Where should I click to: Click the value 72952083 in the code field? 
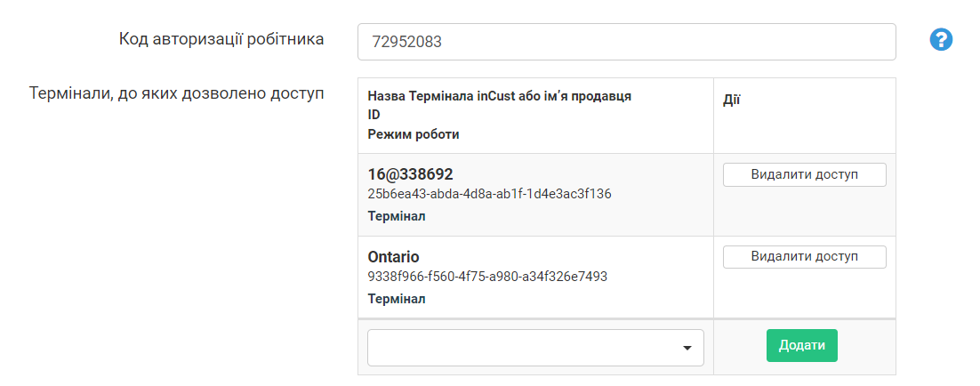click(406, 42)
